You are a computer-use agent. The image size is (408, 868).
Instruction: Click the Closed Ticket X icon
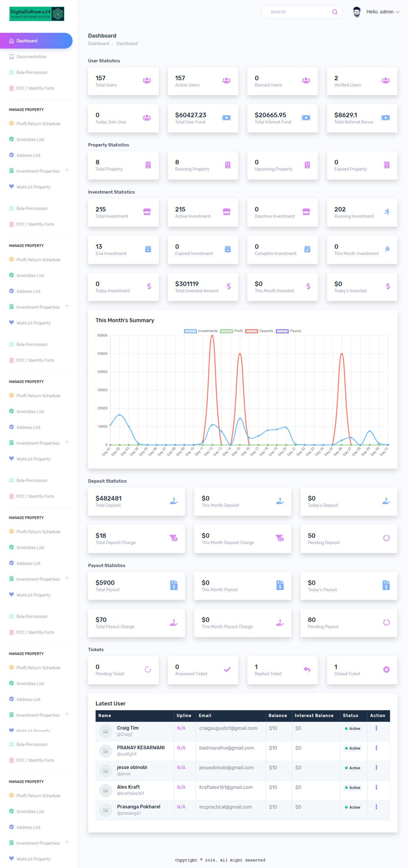point(386,670)
